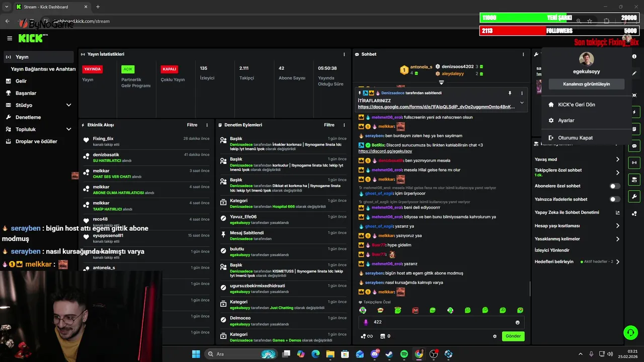Open the green support headset bubble

click(x=630, y=332)
